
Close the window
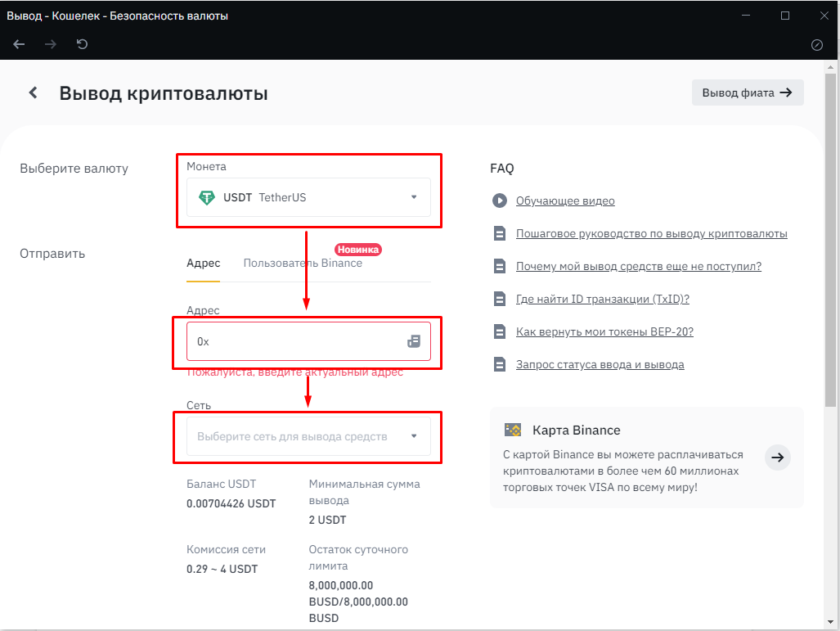pos(824,16)
